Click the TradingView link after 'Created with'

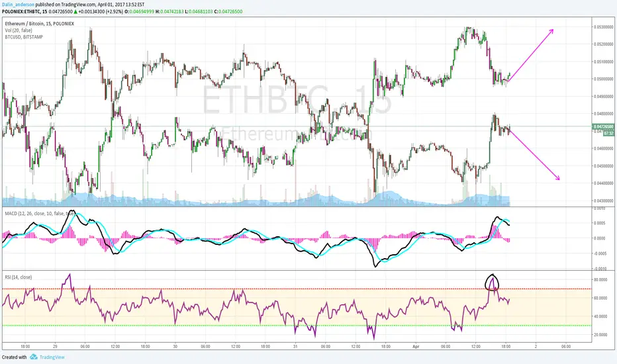tap(52, 357)
